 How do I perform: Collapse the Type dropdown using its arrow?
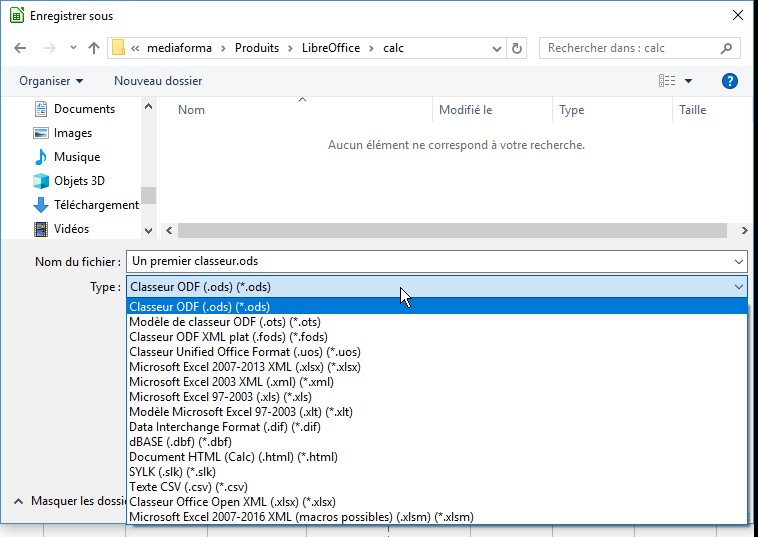click(739, 287)
